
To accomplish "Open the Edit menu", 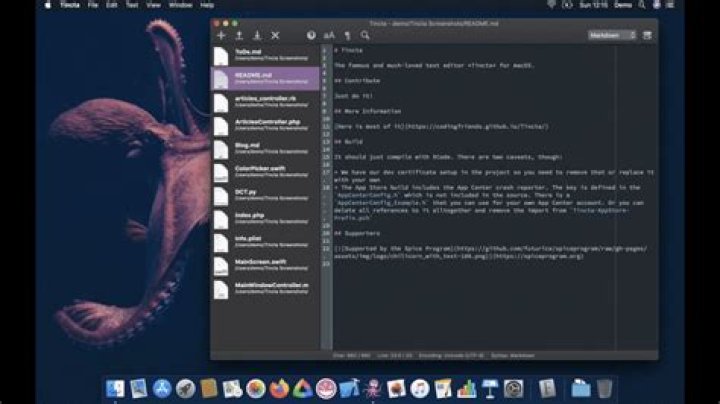I will tap(112, 5).
